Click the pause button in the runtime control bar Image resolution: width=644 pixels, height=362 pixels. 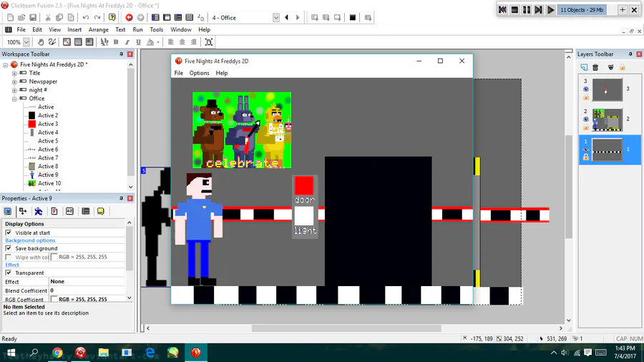(x=526, y=10)
